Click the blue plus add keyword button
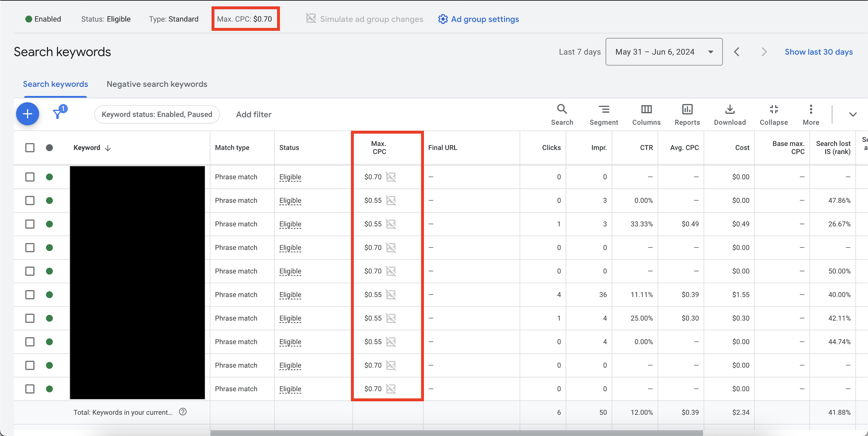868x436 pixels. coord(28,114)
